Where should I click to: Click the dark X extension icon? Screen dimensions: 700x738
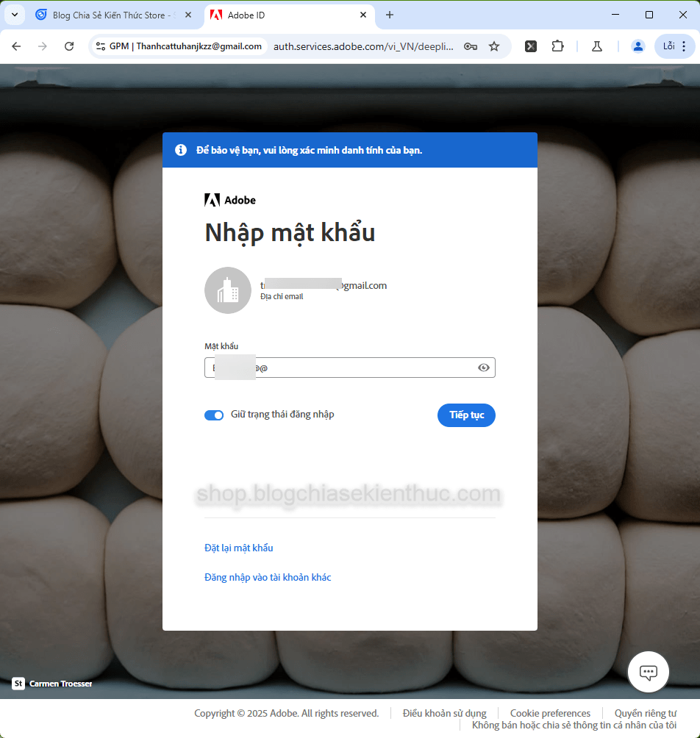point(531,46)
